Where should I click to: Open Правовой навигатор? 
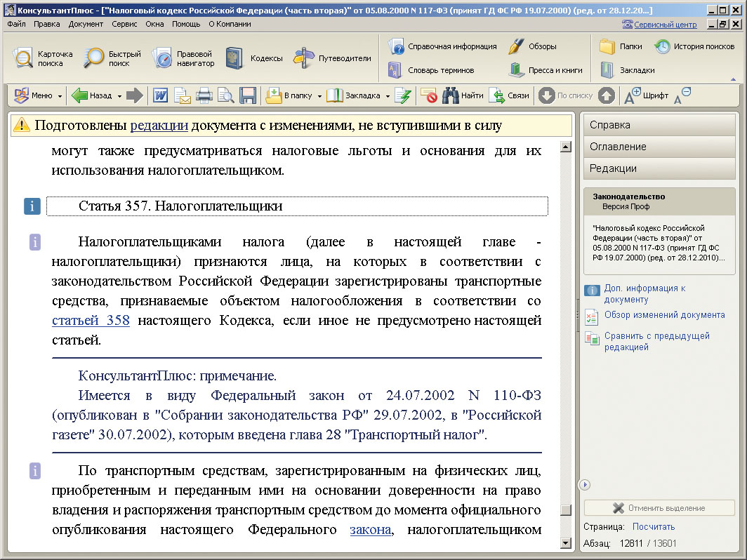pos(183,58)
